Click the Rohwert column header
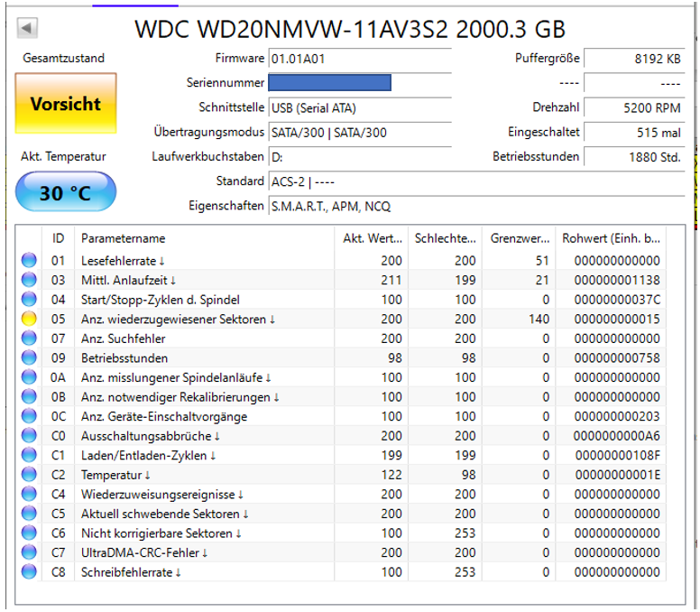Screen dimensions: 700x612 611,238
